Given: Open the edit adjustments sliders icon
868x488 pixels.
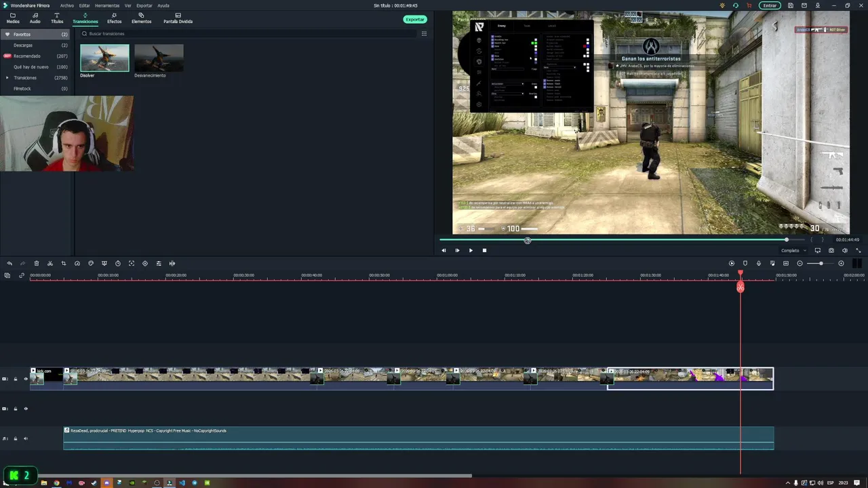Looking at the screenshot, I should [159, 263].
